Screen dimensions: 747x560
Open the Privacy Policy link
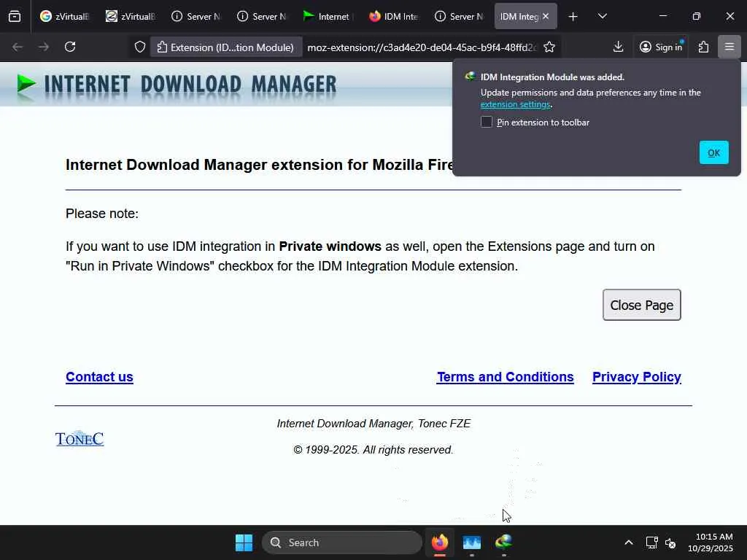(x=636, y=377)
